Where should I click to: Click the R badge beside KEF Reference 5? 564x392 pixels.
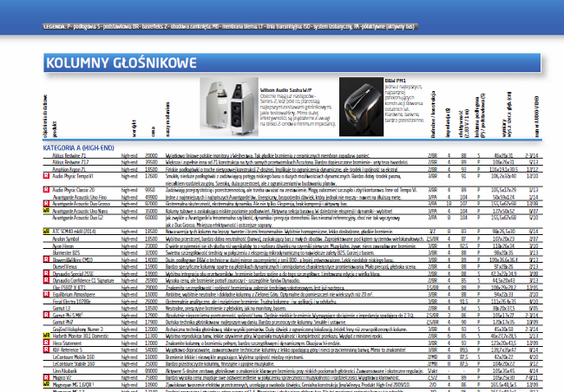click(46, 350)
